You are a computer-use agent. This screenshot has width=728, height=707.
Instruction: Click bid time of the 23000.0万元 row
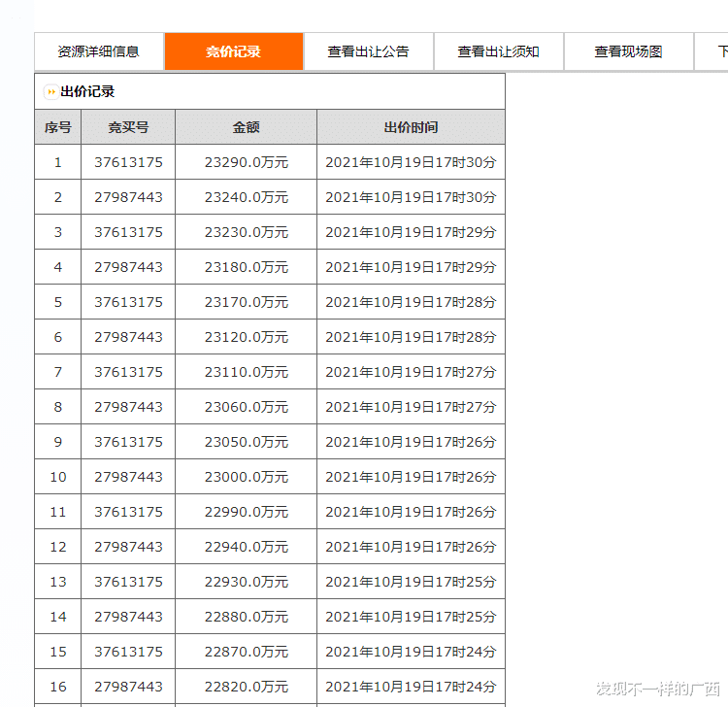[411, 477]
